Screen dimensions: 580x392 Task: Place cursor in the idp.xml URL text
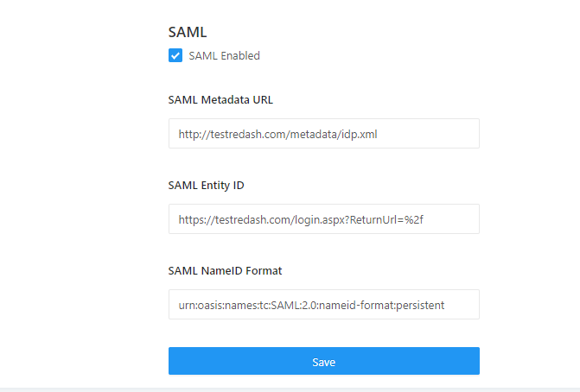(277, 134)
